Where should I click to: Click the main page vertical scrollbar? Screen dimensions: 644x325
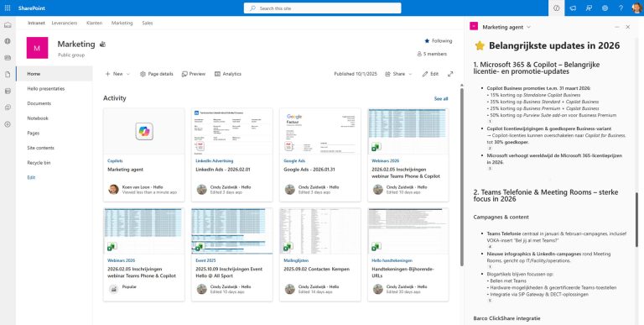click(462, 177)
